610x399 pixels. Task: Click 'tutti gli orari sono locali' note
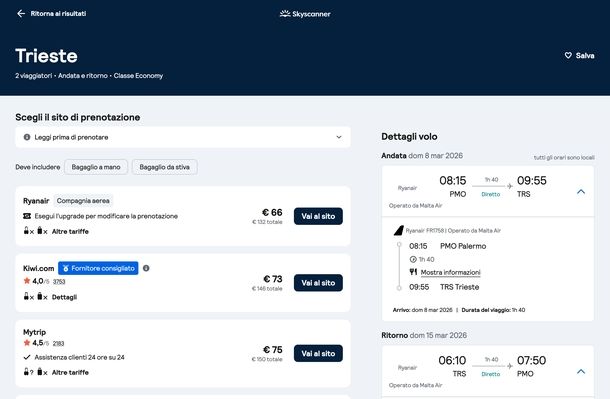point(564,158)
